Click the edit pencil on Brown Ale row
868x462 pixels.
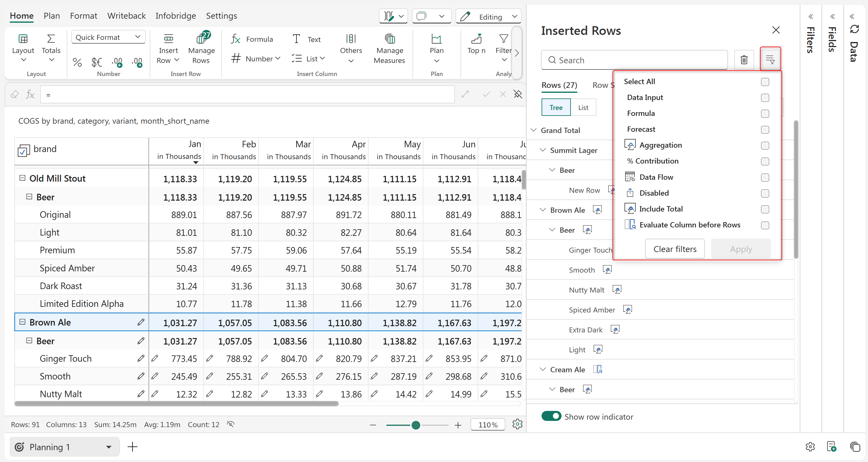(141, 322)
